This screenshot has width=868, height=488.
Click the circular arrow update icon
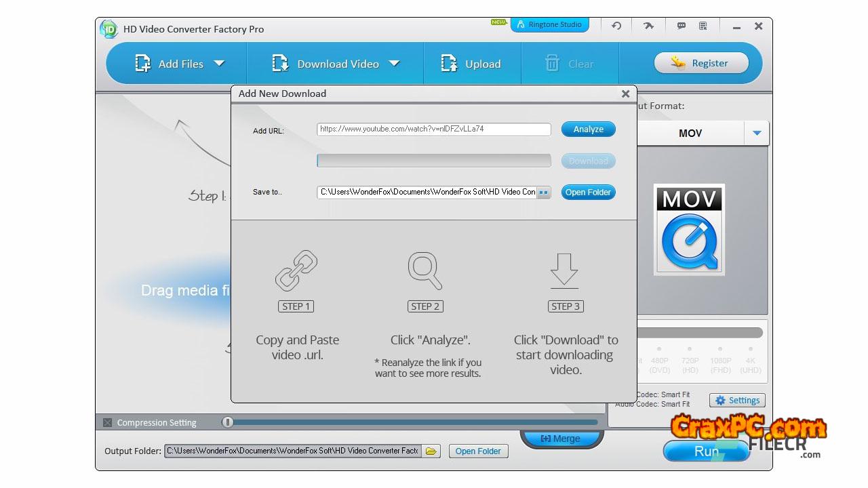(616, 26)
